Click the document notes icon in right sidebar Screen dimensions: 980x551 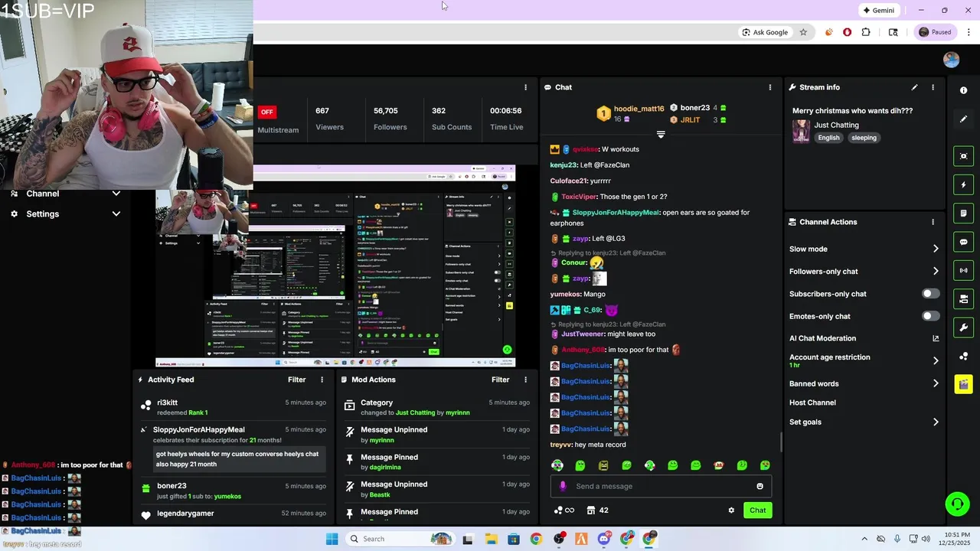[x=963, y=213]
